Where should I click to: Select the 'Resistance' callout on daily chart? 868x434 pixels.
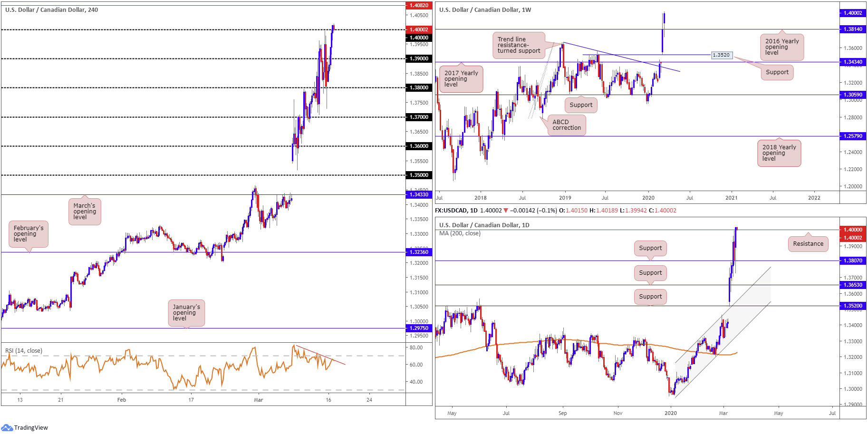(808, 244)
